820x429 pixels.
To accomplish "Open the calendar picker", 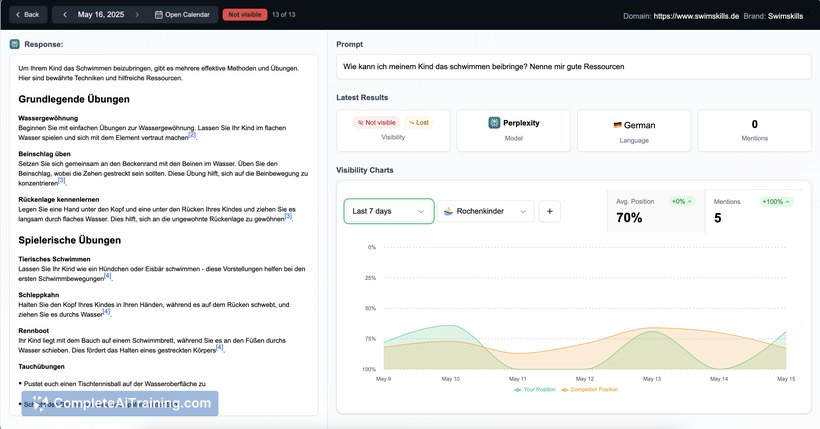I will pos(183,15).
